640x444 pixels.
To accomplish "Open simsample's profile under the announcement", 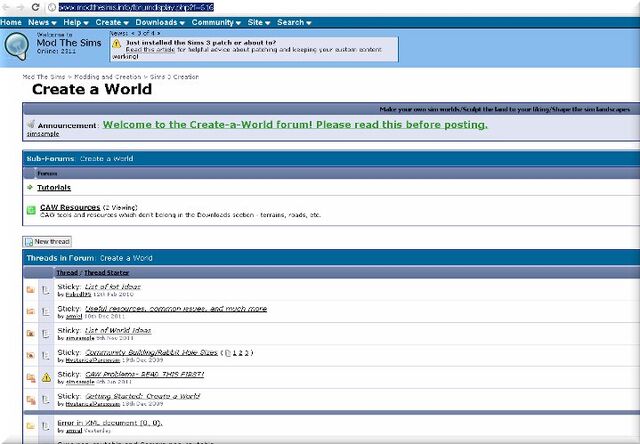I will (43, 134).
